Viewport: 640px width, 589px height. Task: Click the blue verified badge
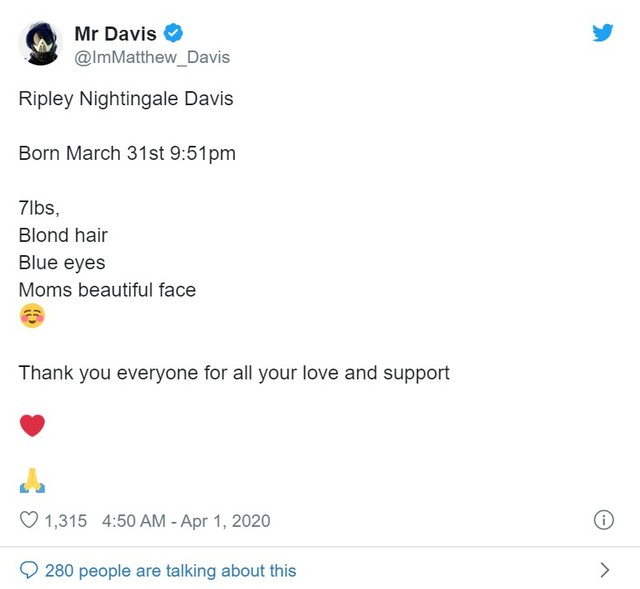coord(172,34)
